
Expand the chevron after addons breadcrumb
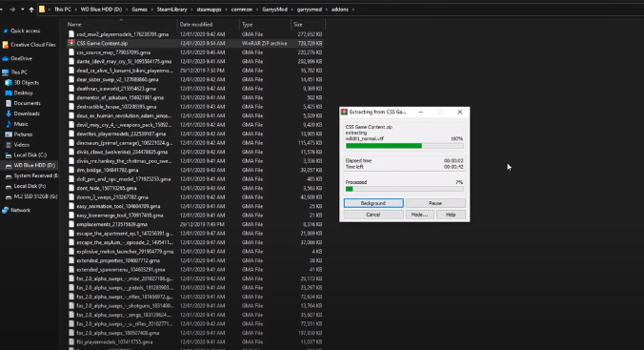pos(352,9)
